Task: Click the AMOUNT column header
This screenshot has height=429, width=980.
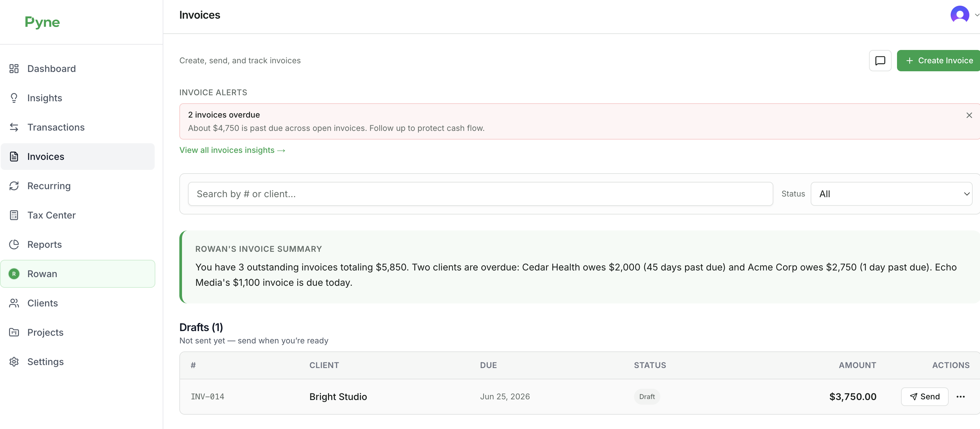Action: [x=857, y=365]
